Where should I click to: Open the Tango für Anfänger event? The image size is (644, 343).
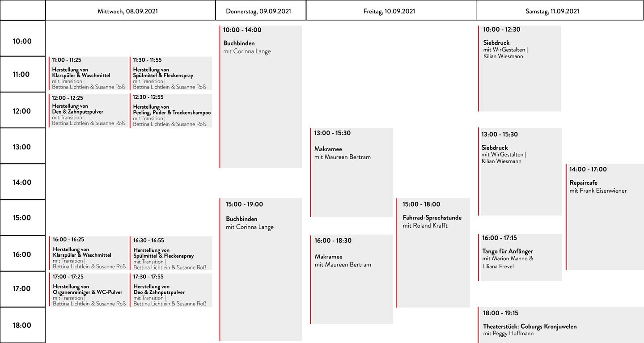click(520, 258)
